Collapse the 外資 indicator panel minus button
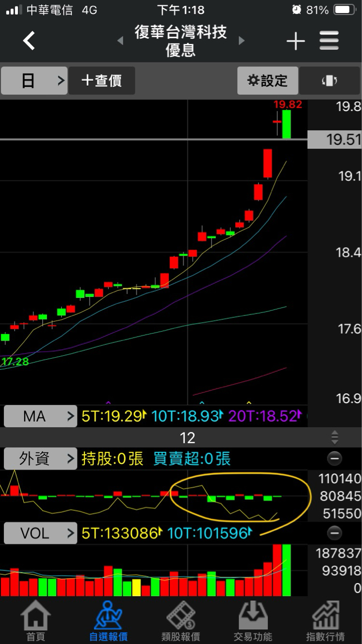362x644 pixels. tap(334, 458)
